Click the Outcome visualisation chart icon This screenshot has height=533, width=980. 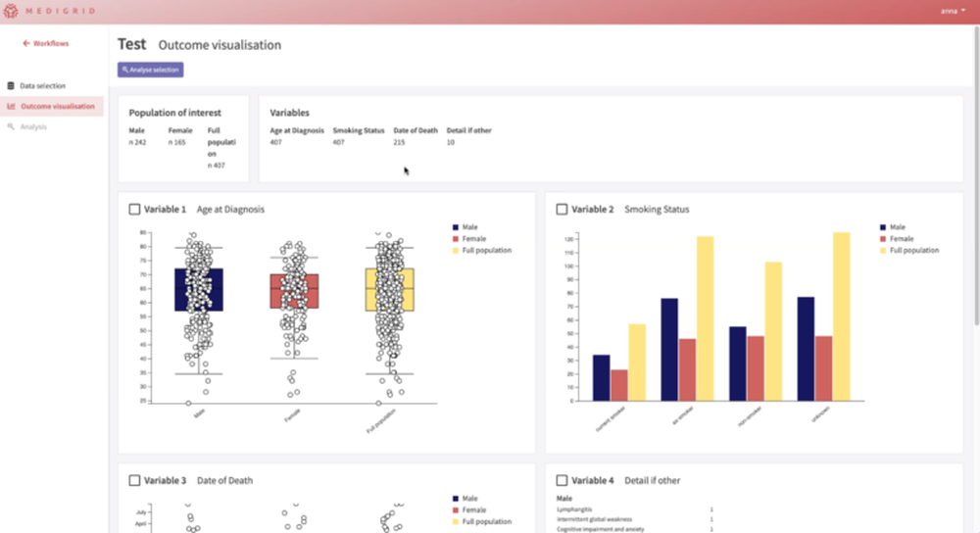click(x=11, y=106)
